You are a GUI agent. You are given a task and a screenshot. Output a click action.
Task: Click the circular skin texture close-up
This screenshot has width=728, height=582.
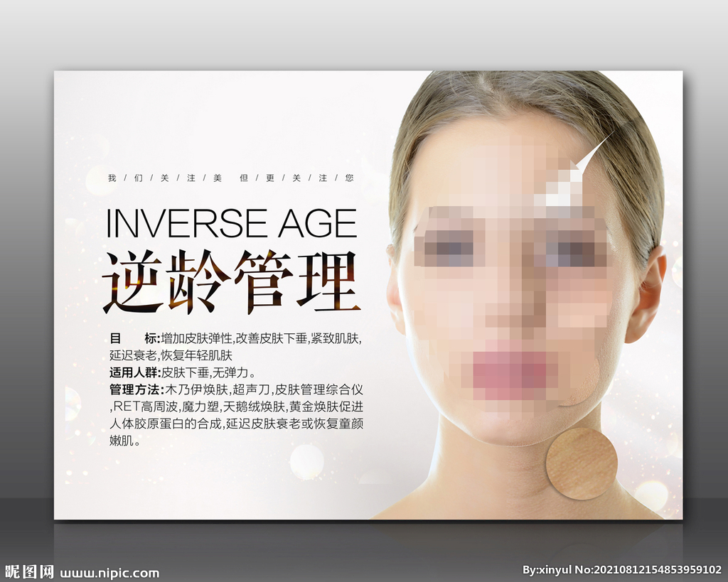582,463
